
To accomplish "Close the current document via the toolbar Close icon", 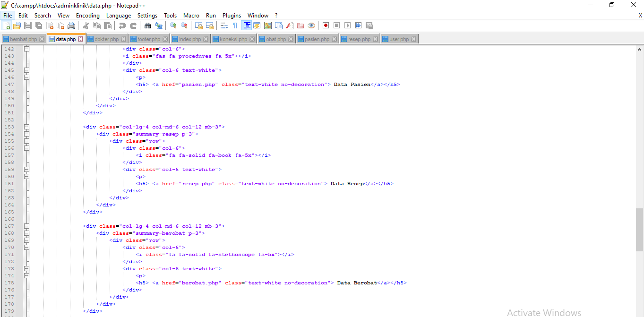I will tap(50, 26).
